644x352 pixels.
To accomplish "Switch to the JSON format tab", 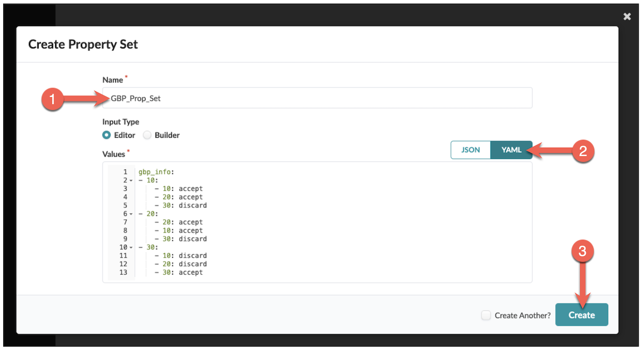I will pos(471,150).
